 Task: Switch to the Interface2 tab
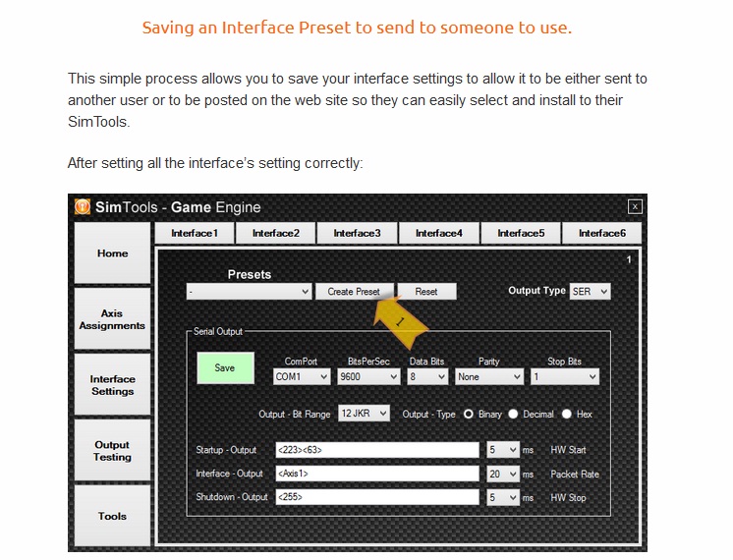click(276, 233)
